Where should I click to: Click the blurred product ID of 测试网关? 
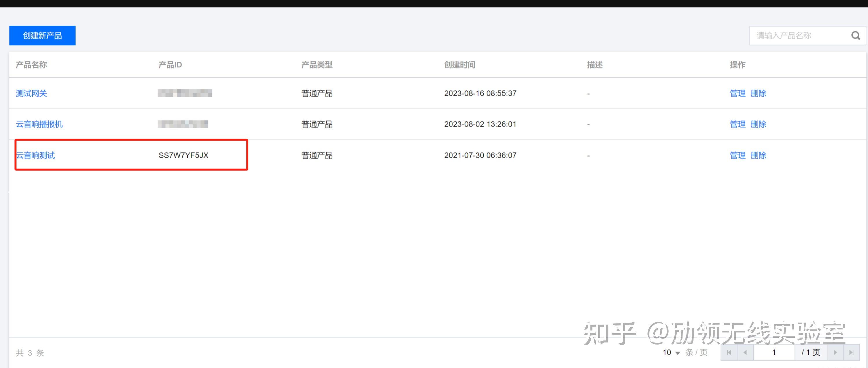click(x=185, y=93)
